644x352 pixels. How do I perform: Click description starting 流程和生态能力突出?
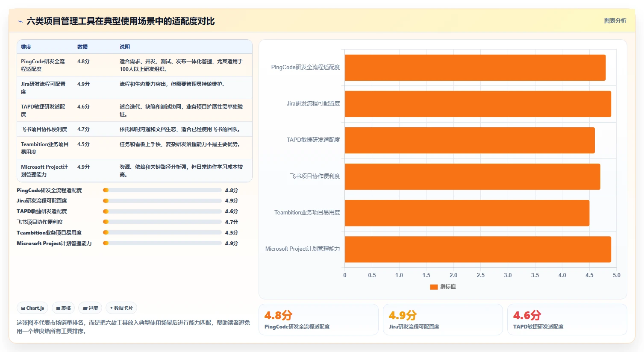click(x=172, y=84)
